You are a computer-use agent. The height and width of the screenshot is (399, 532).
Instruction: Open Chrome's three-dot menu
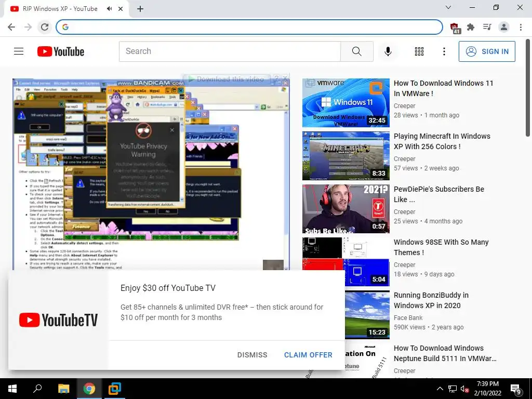pos(521,27)
